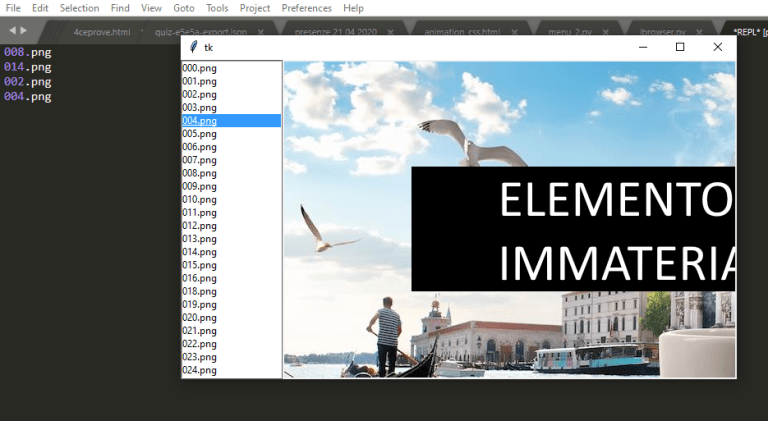Click 004.png line in REPL output
This screenshot has width=768, height=421.
click(27, 96)
